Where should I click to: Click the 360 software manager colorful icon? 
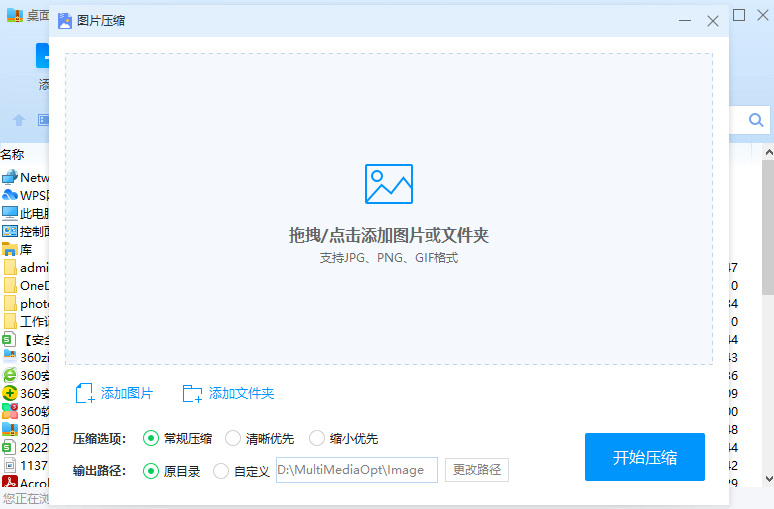10,411
